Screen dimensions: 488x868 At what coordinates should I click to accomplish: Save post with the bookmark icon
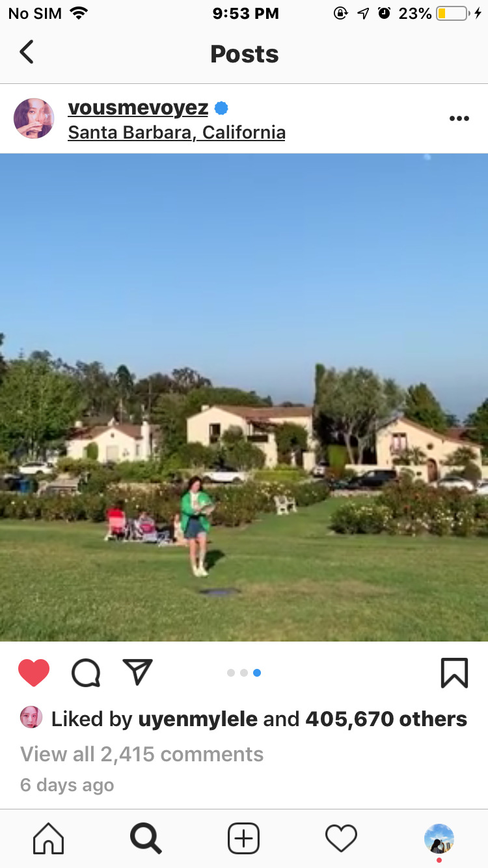click(454, 673)
